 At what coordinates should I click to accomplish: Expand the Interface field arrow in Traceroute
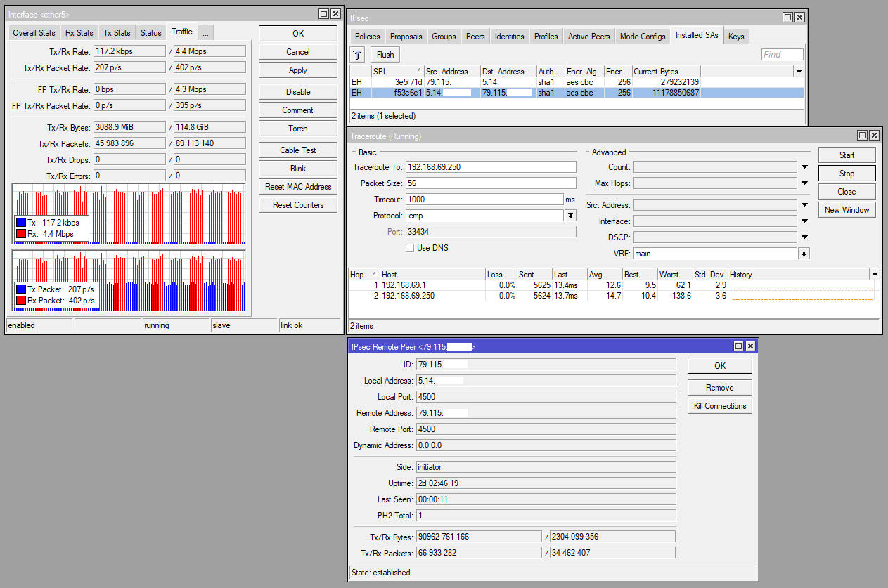pyautogui.click(x=804, y=221)
